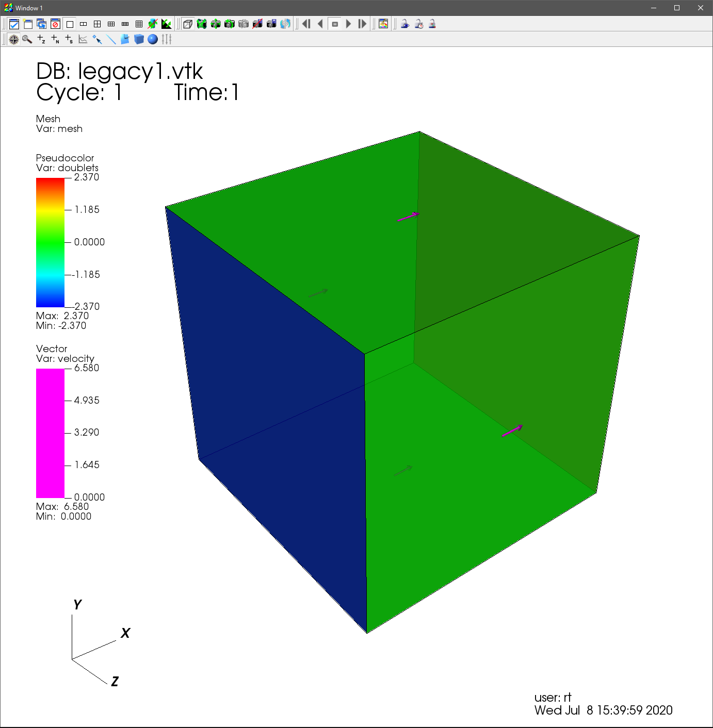
Task: Delete the active window
Action: [x=56, y=24]
